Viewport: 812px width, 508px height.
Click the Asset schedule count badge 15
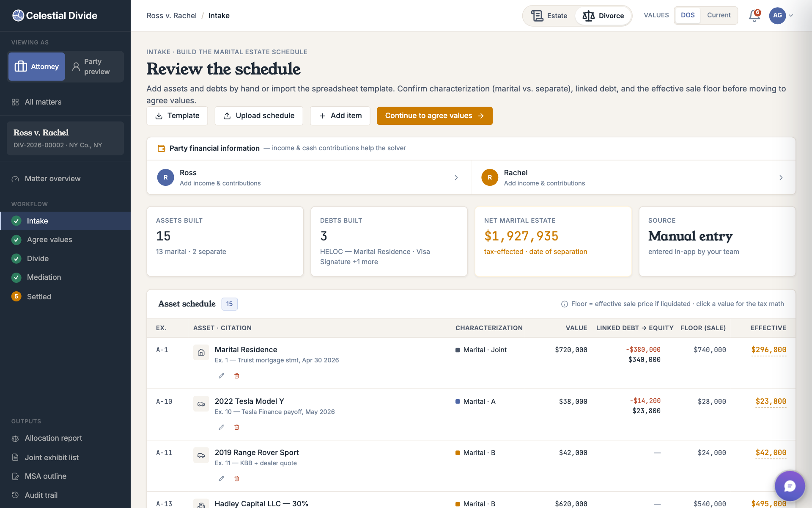point(230,304)
